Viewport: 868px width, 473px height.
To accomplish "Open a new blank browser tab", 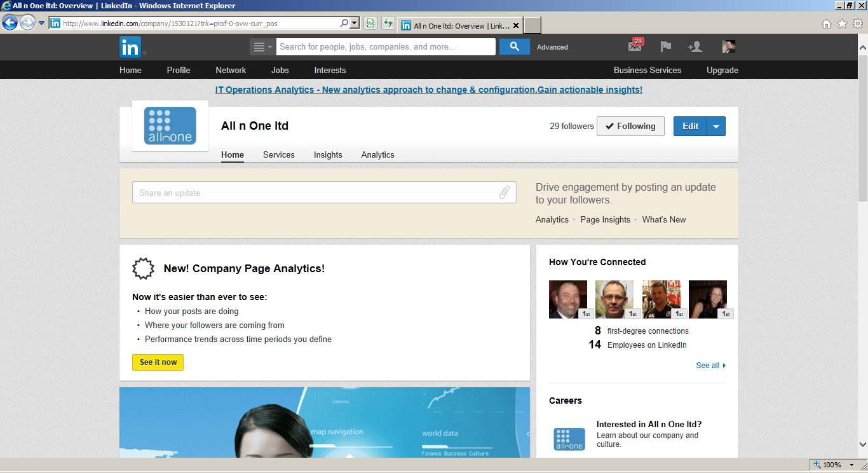I will click(532, 25).
